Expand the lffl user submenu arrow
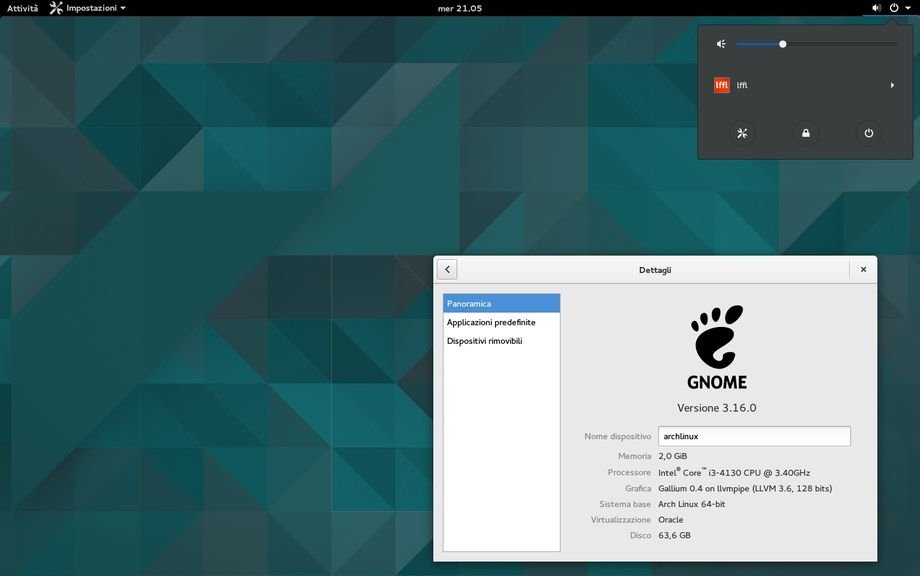 tap(892, 85)
